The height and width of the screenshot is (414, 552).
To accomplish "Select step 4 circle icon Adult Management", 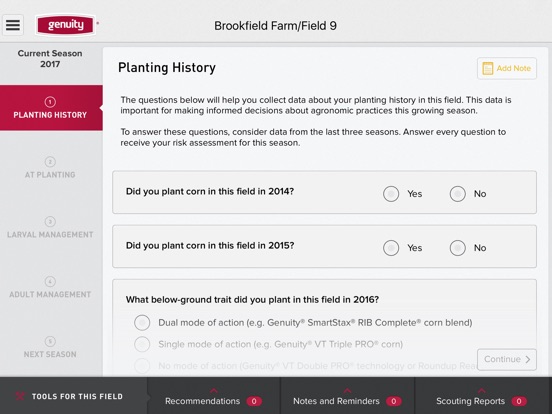I will 50,281.
